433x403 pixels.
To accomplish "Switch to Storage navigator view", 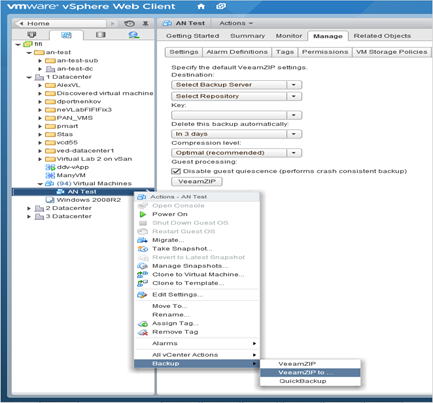I will 101,35.
